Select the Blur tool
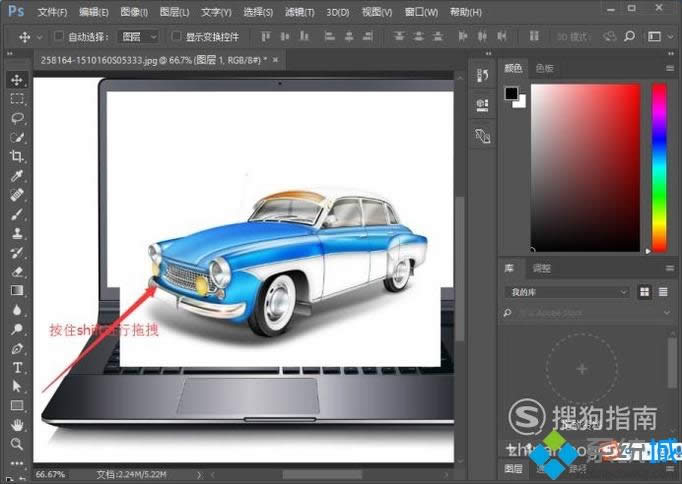This screenshot has height=484, width=682. pos(17,310)
